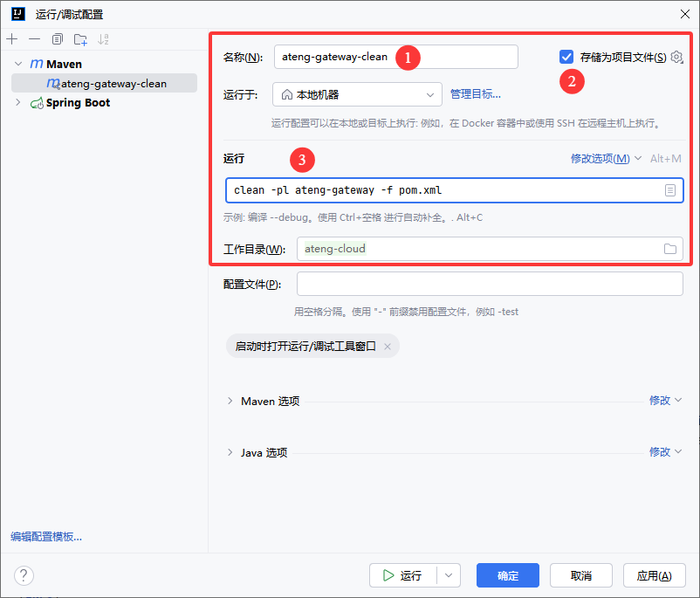
Task: Click the 配置文件 input field
Action: tap(490, 285)
